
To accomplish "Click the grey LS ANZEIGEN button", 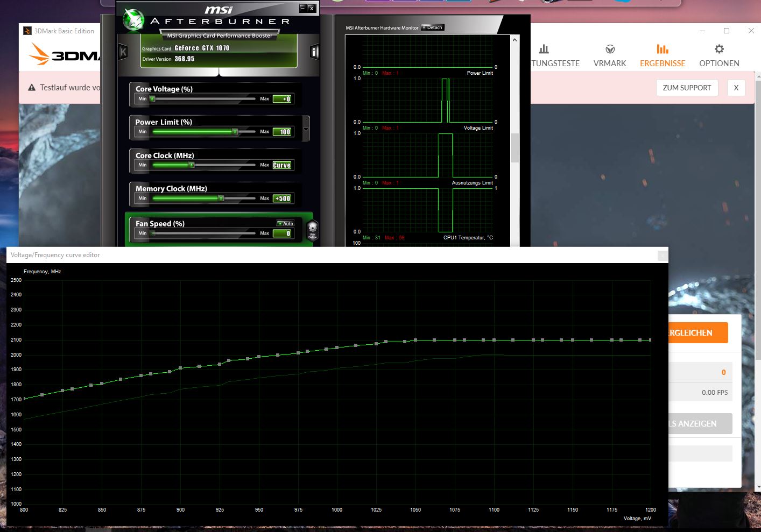I will 700,423.
